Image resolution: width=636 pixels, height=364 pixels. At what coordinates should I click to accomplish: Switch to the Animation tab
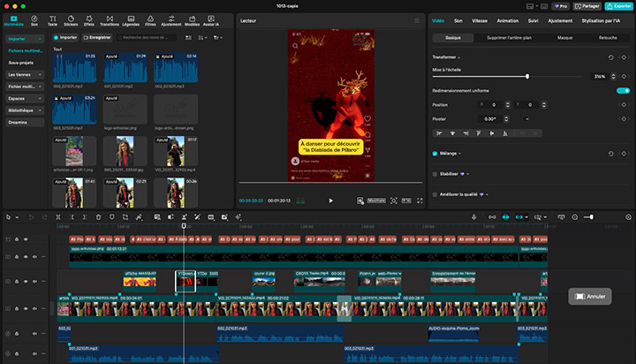pos(508,19)
